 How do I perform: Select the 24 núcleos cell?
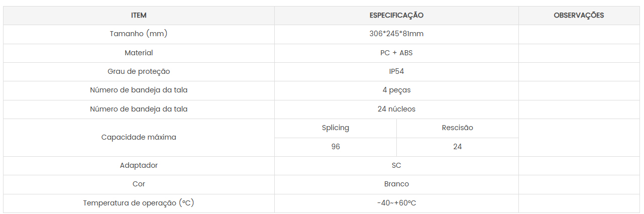[x=396, y=109]
